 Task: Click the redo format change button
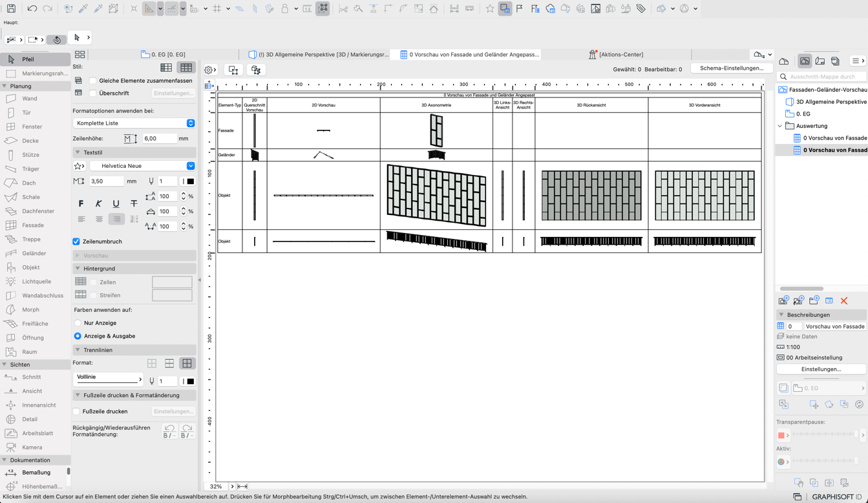tap(187, 431)
